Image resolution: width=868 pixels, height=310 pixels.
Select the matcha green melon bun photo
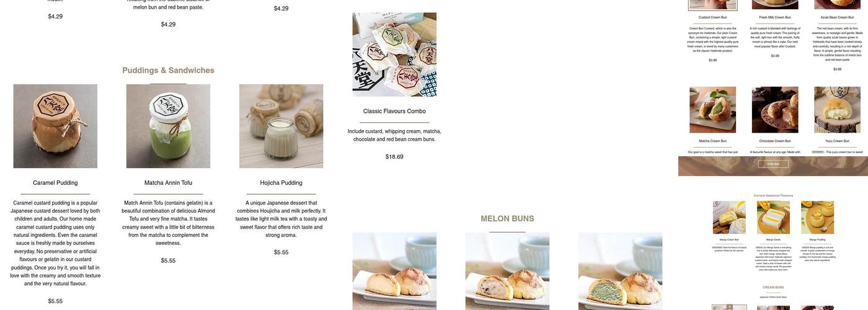tap(620, 272)
